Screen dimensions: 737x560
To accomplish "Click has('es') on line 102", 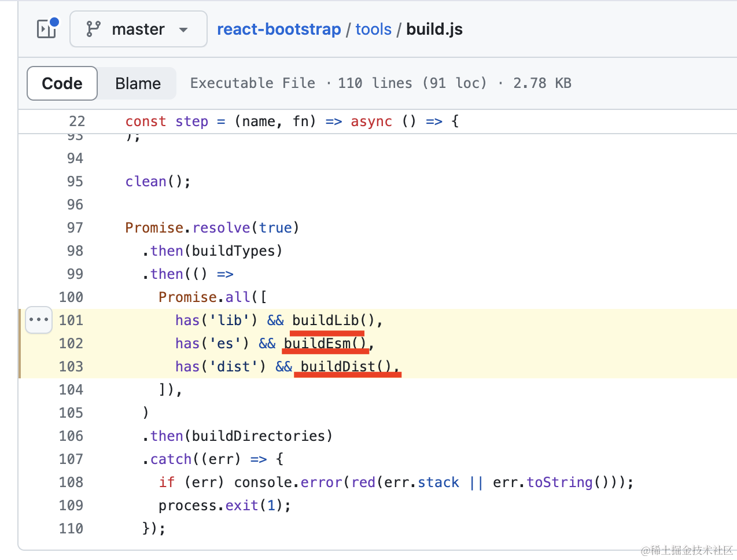I will click(212, 344).
